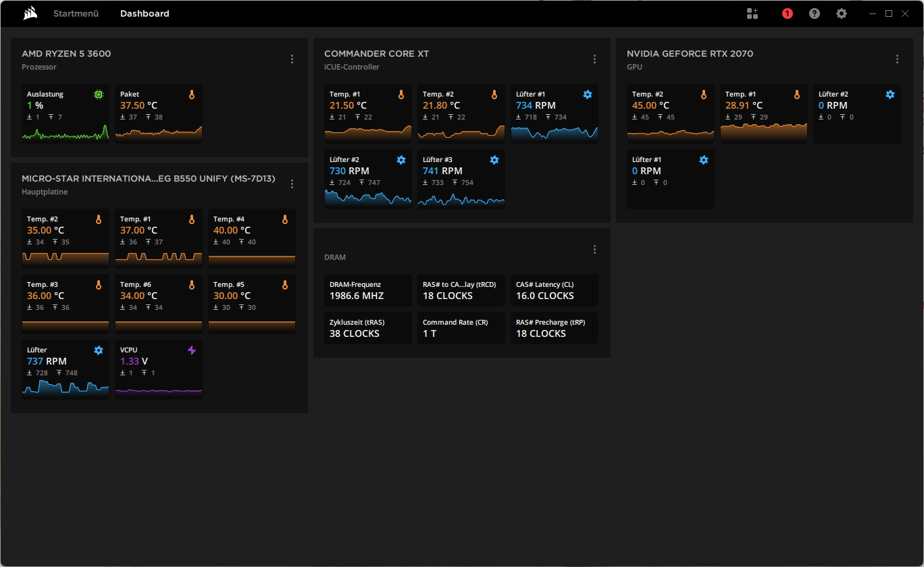Click the fan gear icon on GPU Lüfter #2
Screen dimensions: 924x567
point(890,94)
